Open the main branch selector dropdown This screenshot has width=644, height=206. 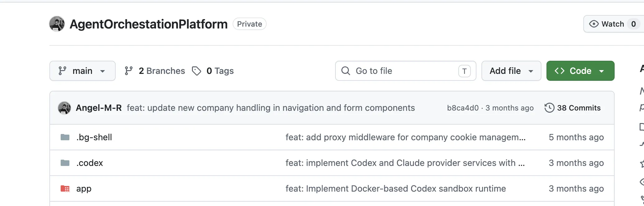tap(83, 71)
